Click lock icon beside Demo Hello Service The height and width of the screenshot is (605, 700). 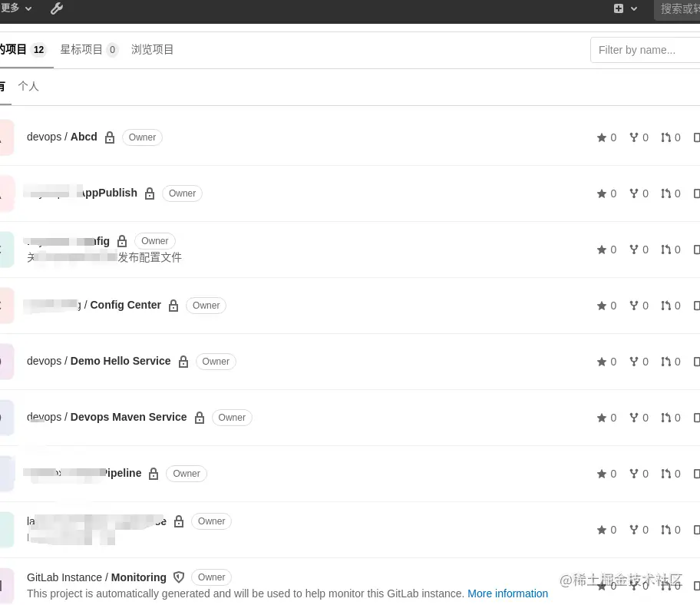coord(183,362)
